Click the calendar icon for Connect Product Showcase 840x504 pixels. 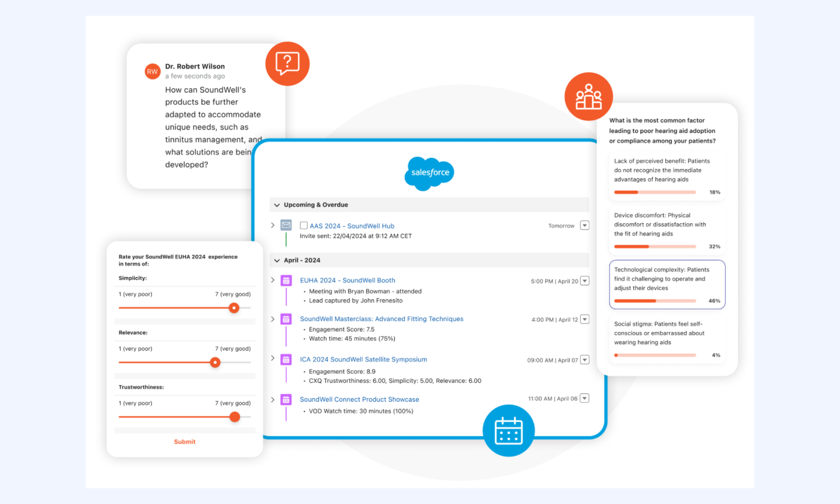286,399
